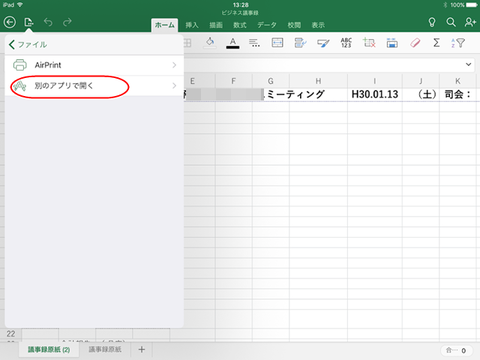480x360 pixels.
Task: Open the cell styles brush icon
Action: pyautogui.click(x=323, y=43)
